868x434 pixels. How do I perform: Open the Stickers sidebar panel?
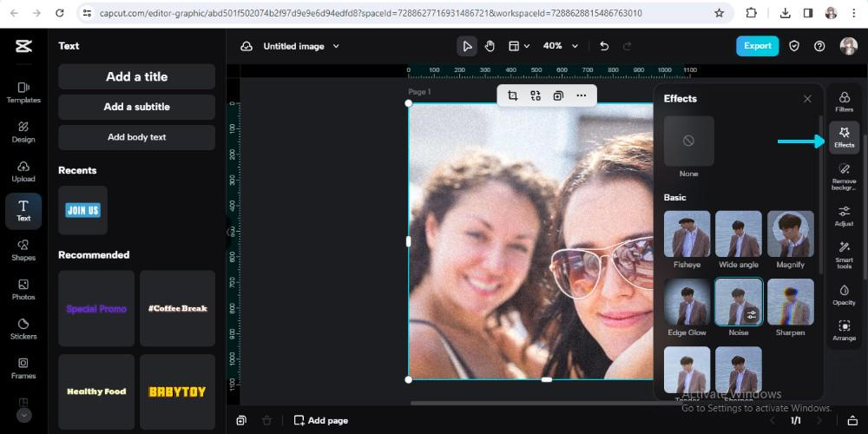tap(23, 329)
